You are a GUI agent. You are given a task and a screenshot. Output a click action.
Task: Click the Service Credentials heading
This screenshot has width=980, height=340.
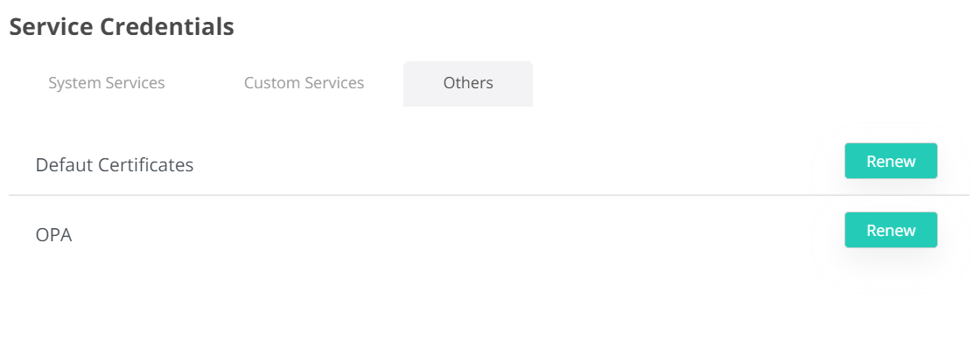click(122, 27)
